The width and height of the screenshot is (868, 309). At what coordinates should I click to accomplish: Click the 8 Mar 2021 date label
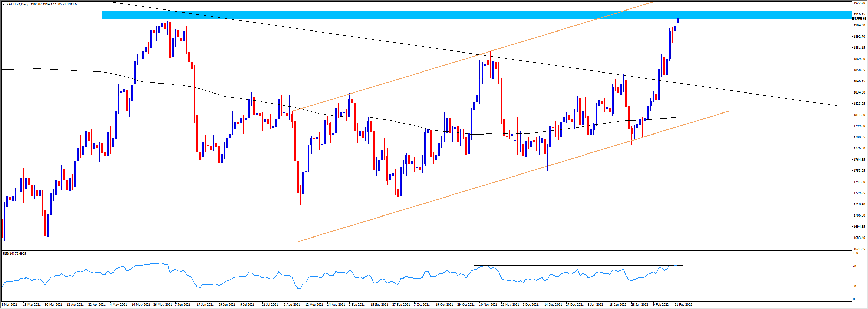click(9, 305)
